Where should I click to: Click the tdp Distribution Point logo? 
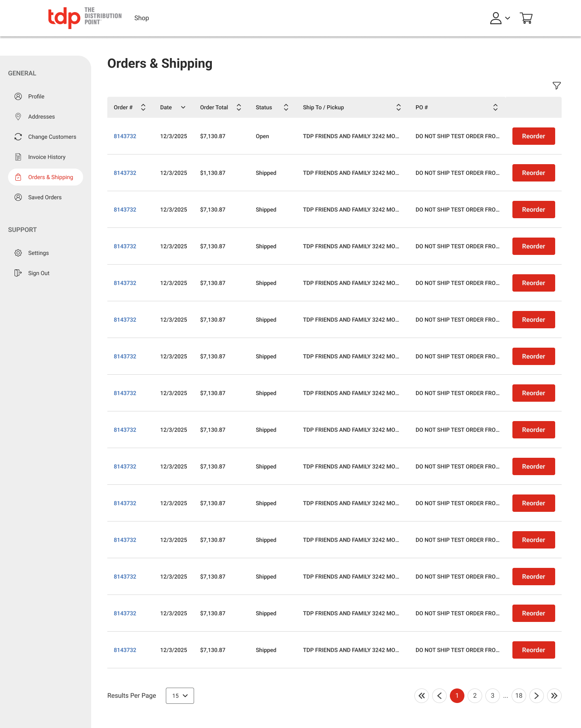tap(85, 17)
